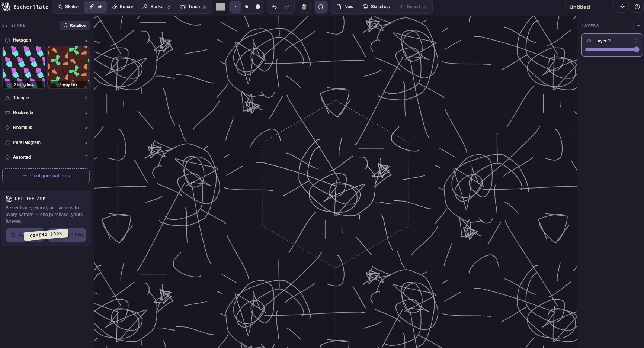Open Configure patterns
Screen dimensions: 644x348
coord(46,176)
